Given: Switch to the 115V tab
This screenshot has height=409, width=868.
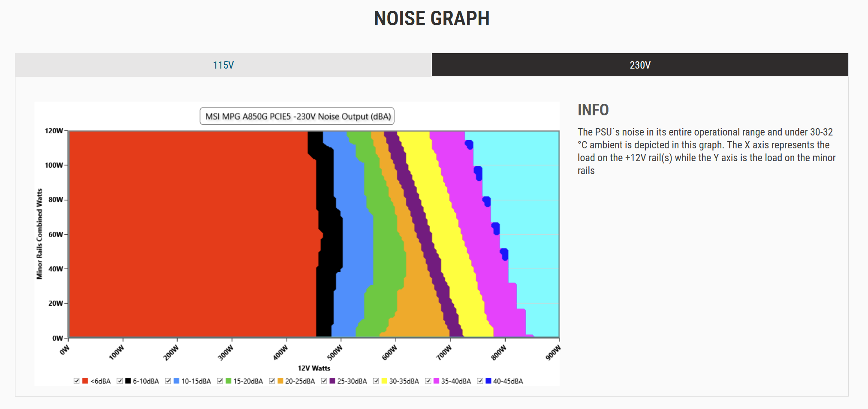Looking at the screenshot, I should pyautogui.click(x=223, y=65).
